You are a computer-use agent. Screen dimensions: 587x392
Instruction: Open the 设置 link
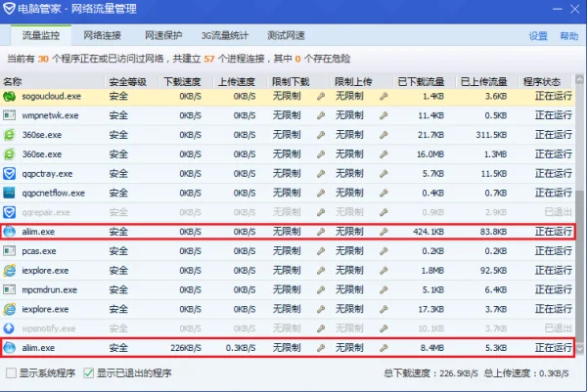[538, 36]
